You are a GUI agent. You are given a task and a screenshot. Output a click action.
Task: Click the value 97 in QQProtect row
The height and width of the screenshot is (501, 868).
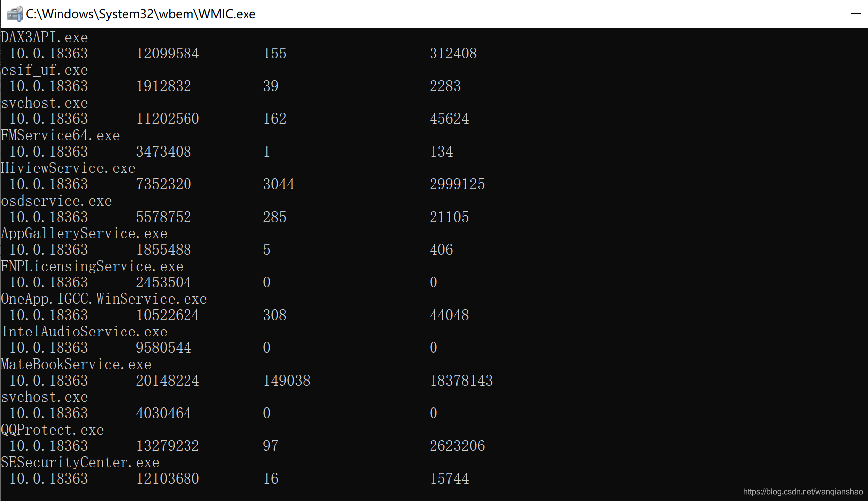271,446
